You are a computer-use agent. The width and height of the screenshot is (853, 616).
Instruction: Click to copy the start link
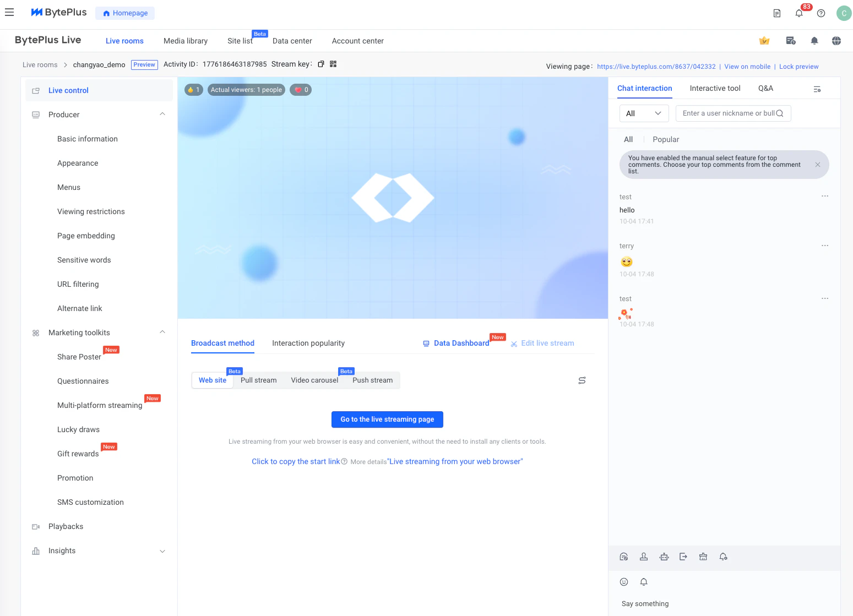click(296, 461)
